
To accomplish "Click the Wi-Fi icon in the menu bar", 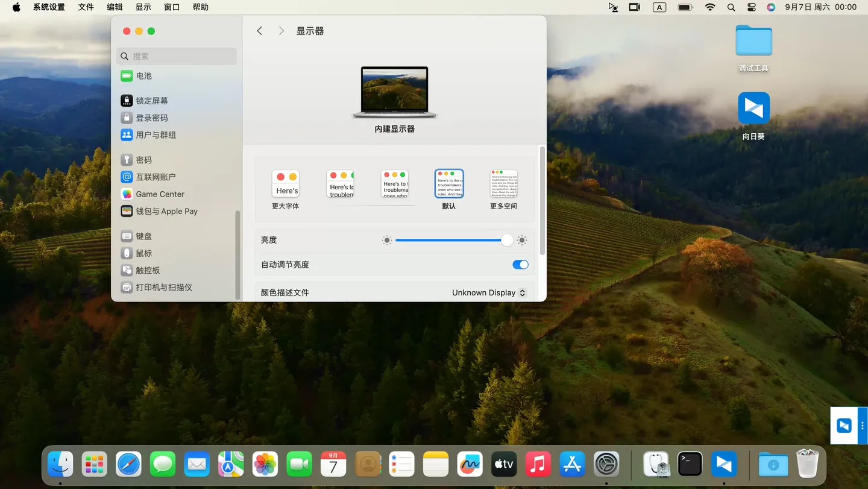I will (710, 7).
